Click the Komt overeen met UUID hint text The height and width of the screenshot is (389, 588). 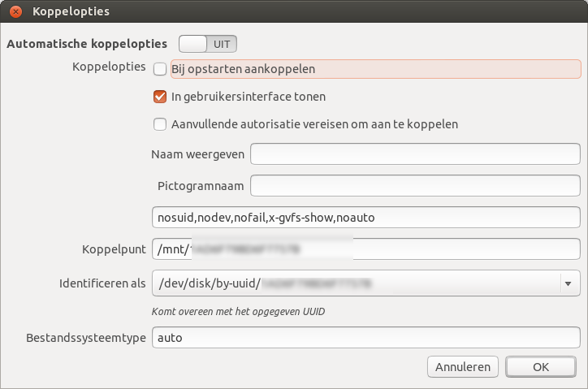pyautogui.click(x=239, y=311)
